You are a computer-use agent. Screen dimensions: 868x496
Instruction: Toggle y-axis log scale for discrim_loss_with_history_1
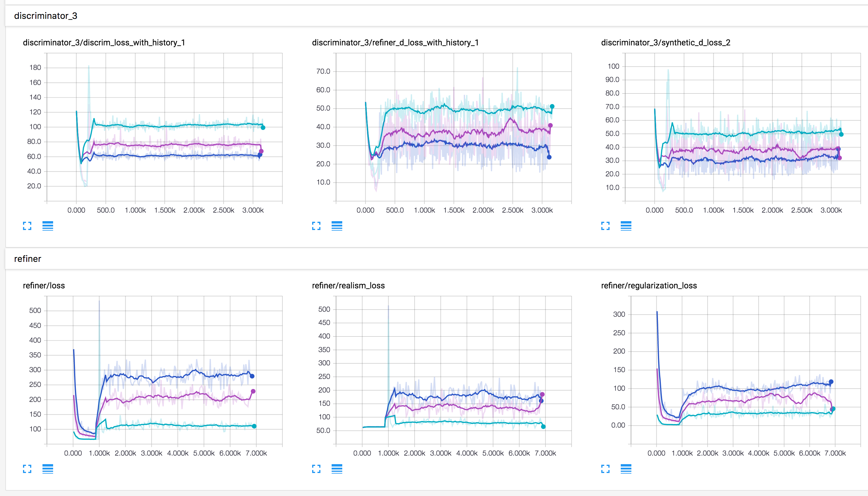pos(48,226)
